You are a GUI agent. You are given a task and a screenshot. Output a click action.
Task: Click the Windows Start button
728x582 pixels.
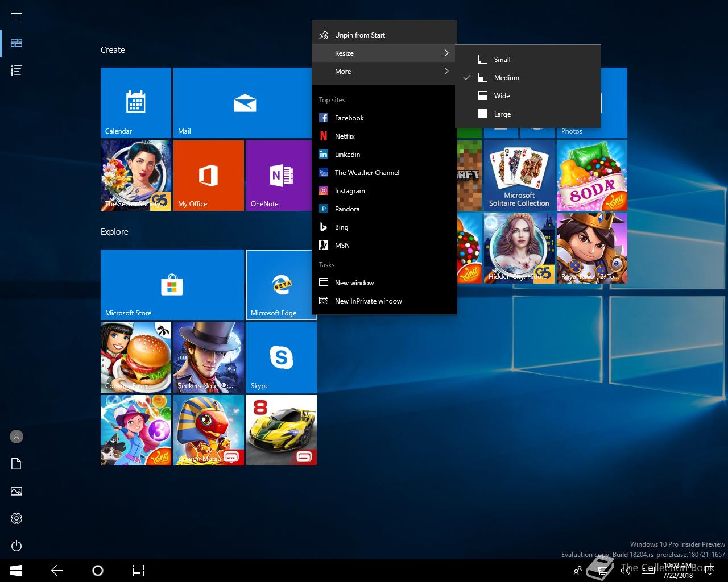(16, 571)
